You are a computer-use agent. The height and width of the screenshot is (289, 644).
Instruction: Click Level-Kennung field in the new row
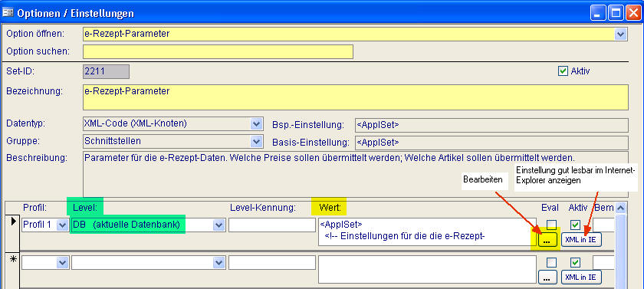[x=272, y=263]
